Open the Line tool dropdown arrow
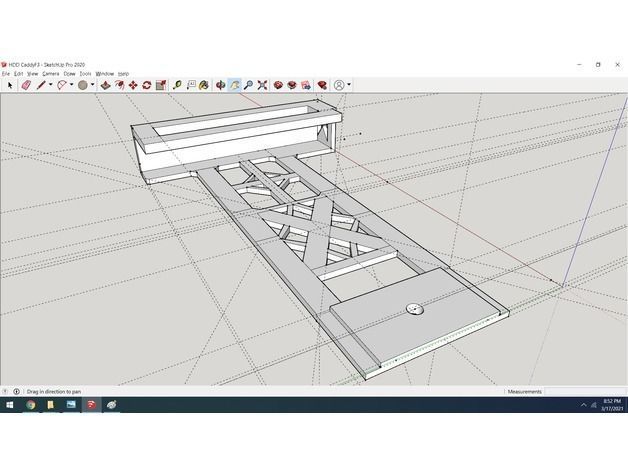 (x=50, y=85)
